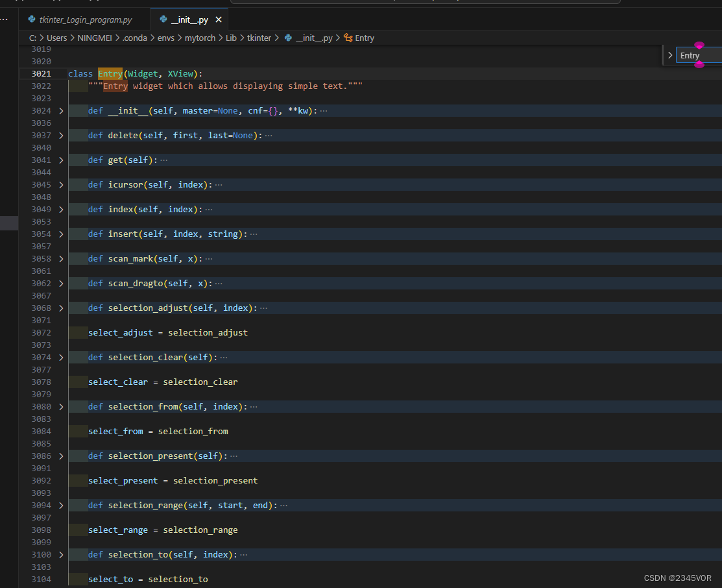This screenshot has width=722, height=588.
Task: Click fold ellipsis after selection_to signature
Action: (x=244, y=554)
